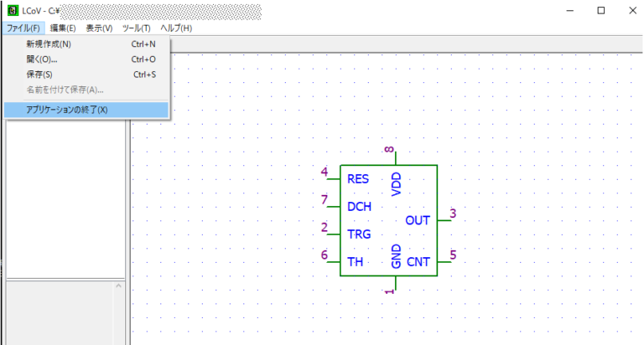Open the 編集(E) menu
Screen dimensions: 644x345
[63, 28]
